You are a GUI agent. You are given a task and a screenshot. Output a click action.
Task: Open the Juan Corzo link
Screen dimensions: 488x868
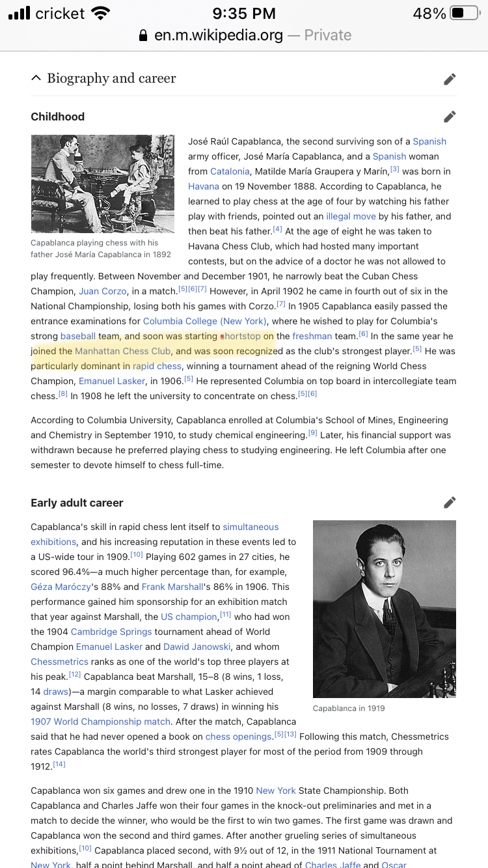[x=103, y=291]
